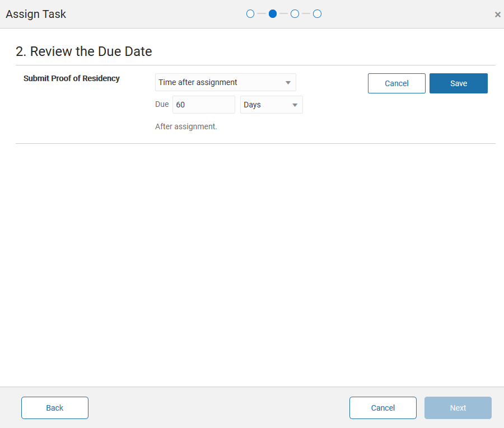Click the 'Review the Due Date' heading
The image size is (504, 428).
tap(84, 51)
